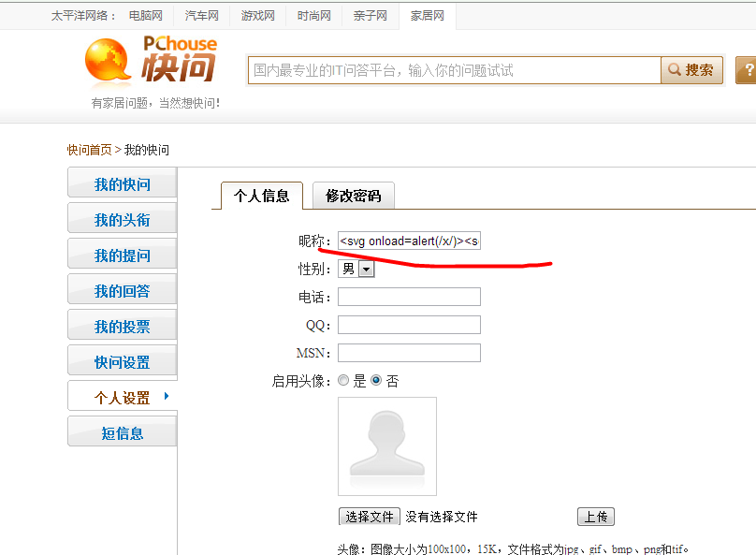
Task: Click the 电话 phone input field
Action: [409, 297]
